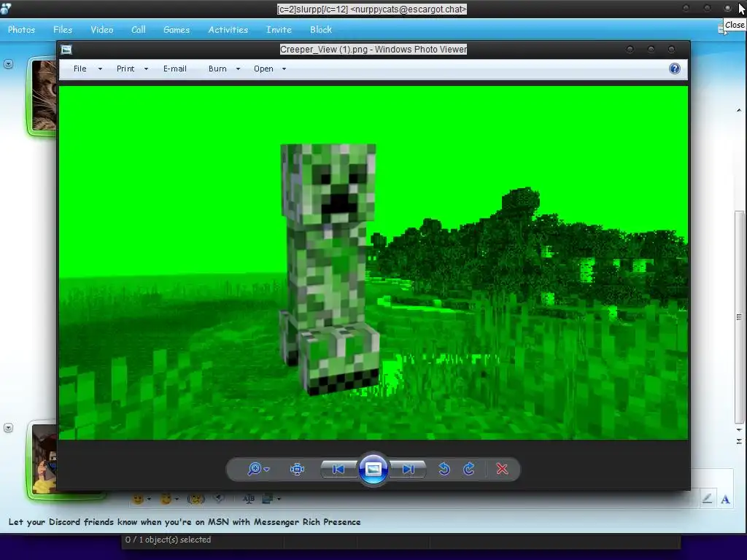Click the conversation scrollbar thumb
747x560 pixels.
[739, 316]
